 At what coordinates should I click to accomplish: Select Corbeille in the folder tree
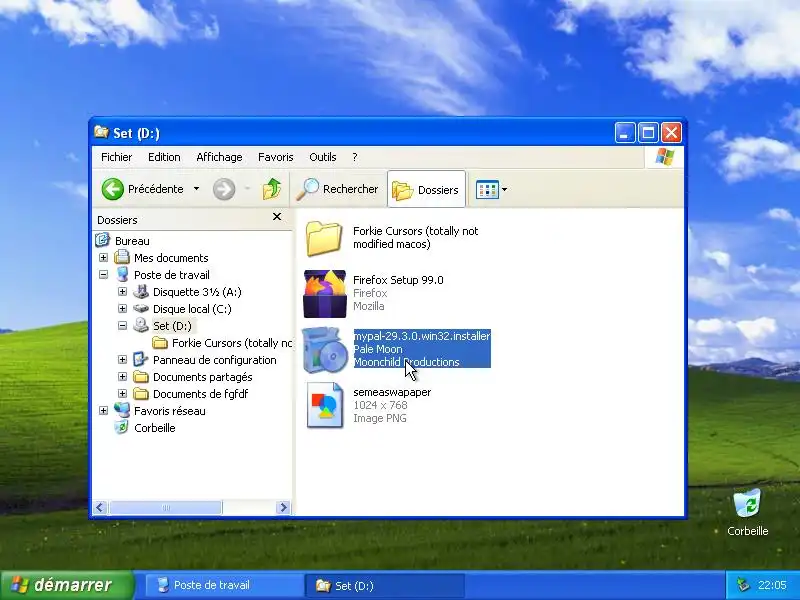click(155, 428)
